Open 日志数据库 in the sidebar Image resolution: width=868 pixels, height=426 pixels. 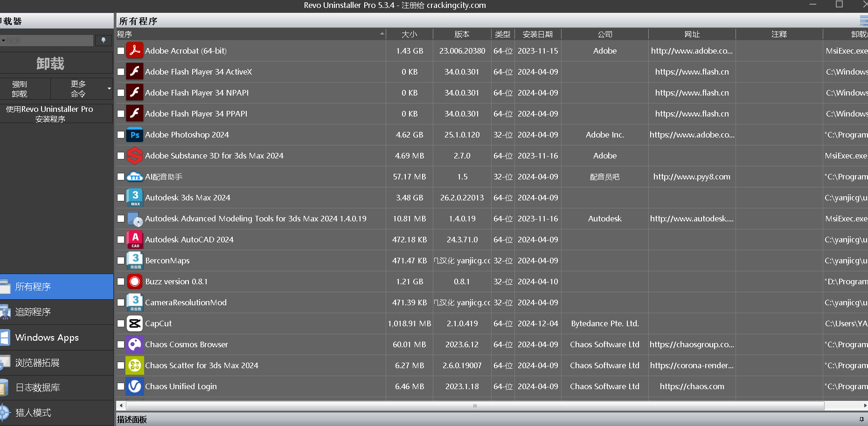[x=56, y=387]
